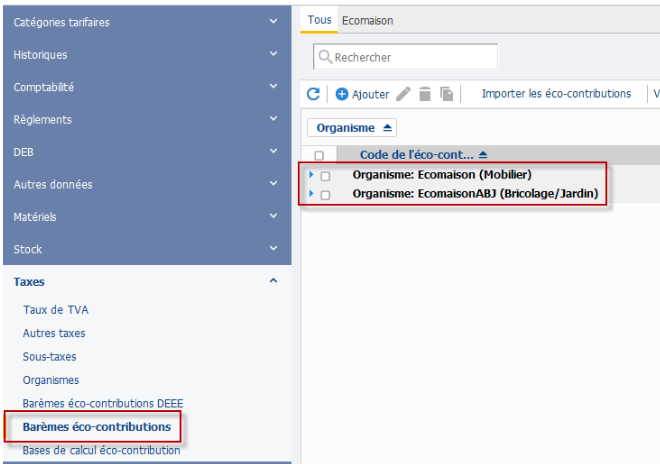Check the Ecomaison (Mobilier) row checkbox

coord(325,176)
